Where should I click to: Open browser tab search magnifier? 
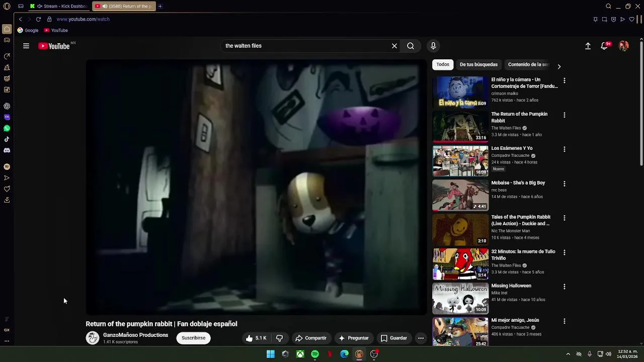(608, 6)
